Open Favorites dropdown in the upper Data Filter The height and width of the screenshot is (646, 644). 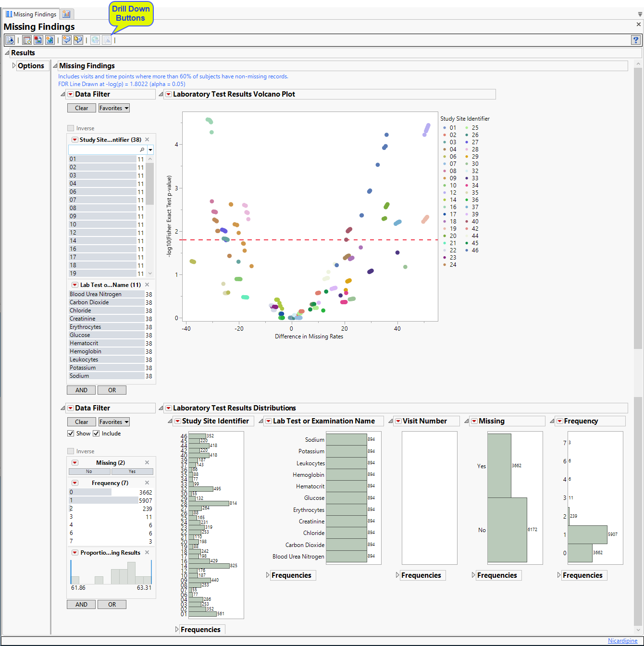pos(114,108)
